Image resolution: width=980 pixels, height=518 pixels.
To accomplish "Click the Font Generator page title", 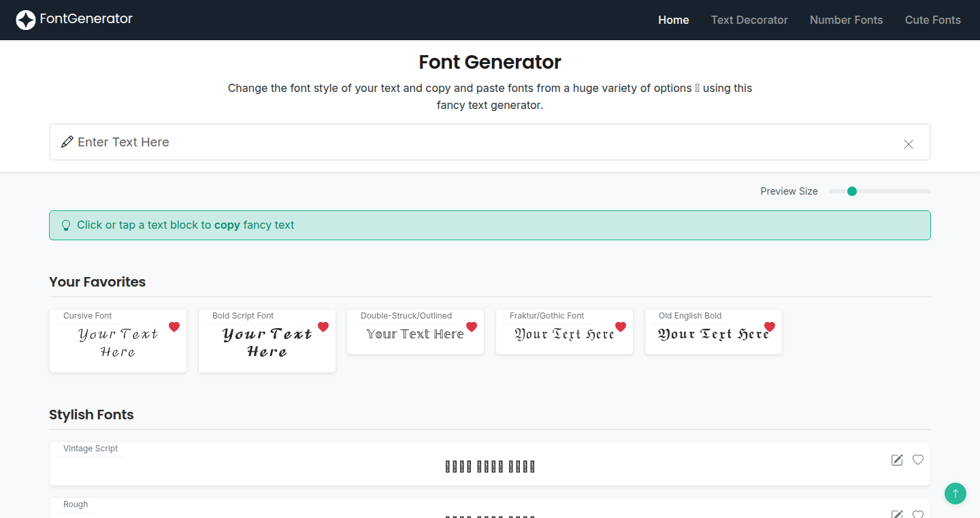I will pos(490,62).
